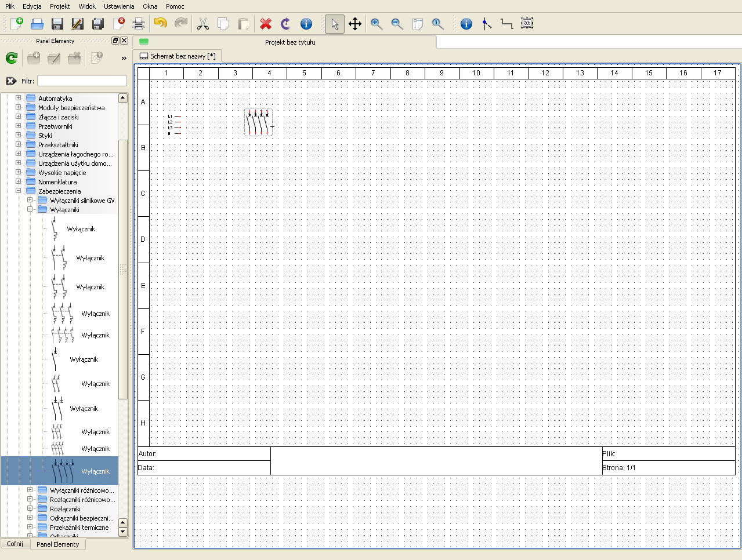The image size is (742, 560).
Task: Delete the selection with the red X icon
Action: coord(266,24)
